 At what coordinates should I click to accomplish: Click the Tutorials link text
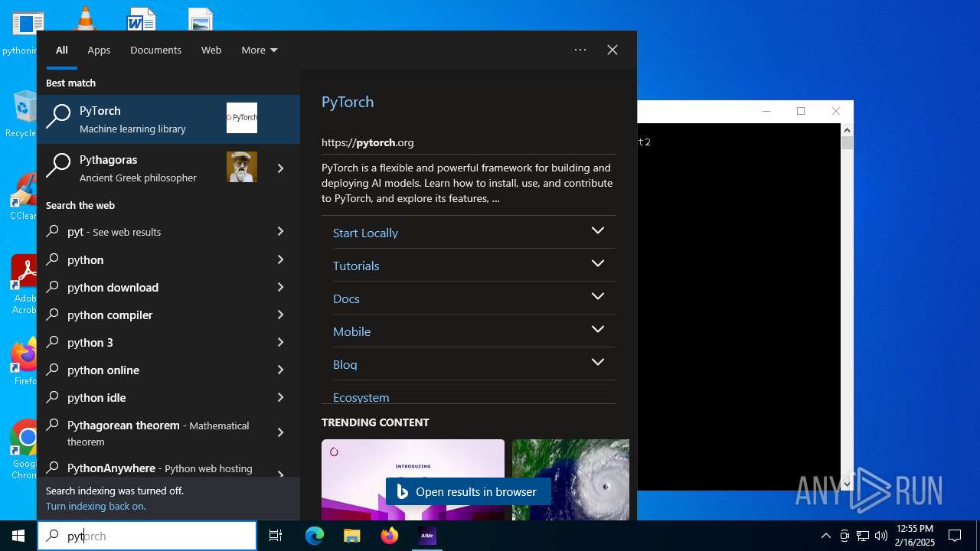pos(356,266)
